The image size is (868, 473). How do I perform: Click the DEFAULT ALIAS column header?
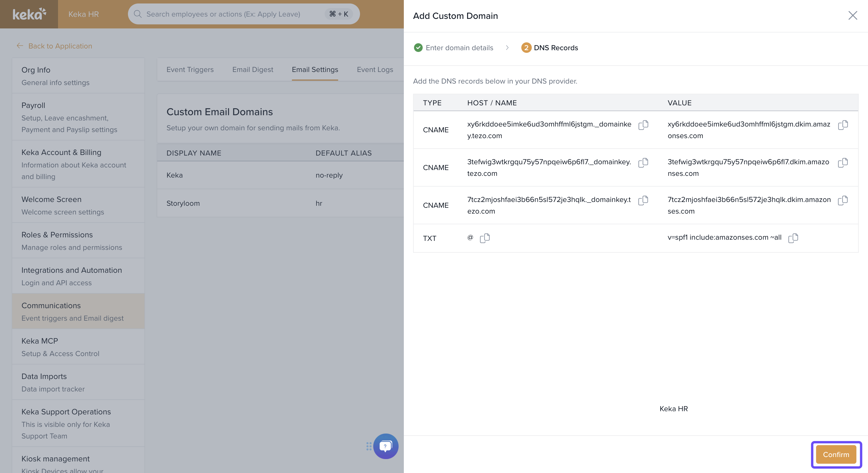point(343,153)
